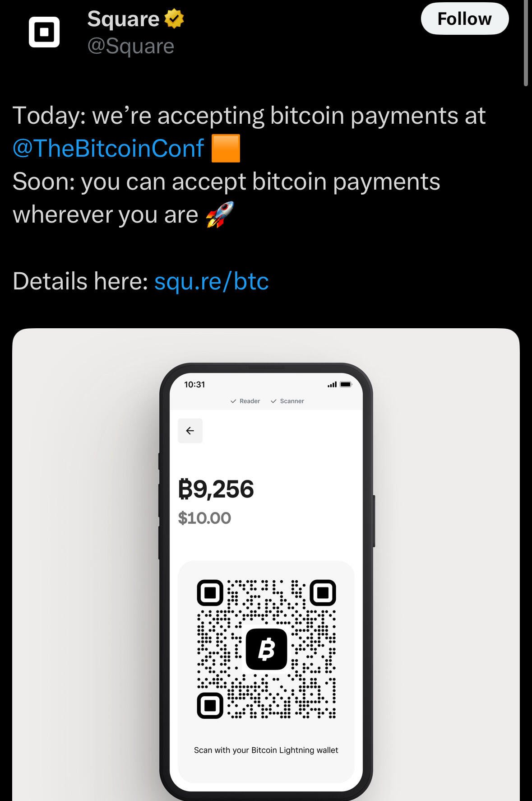Viewport: 532px width, 801px height.
Task: Click the $10.00 dollar amount
Action: coord(204,518)
